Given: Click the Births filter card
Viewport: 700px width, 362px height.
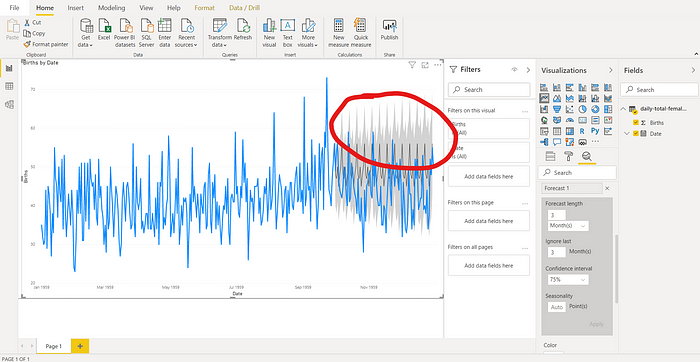Looking at the screenshot, I should coord(489,129).
